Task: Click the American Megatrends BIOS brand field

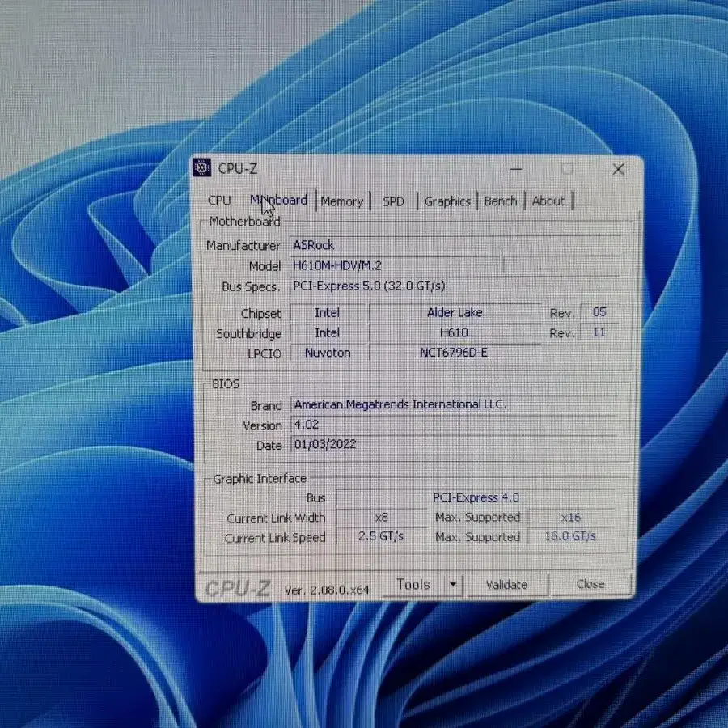Action: pyautogui.click(x=455, y=404)
